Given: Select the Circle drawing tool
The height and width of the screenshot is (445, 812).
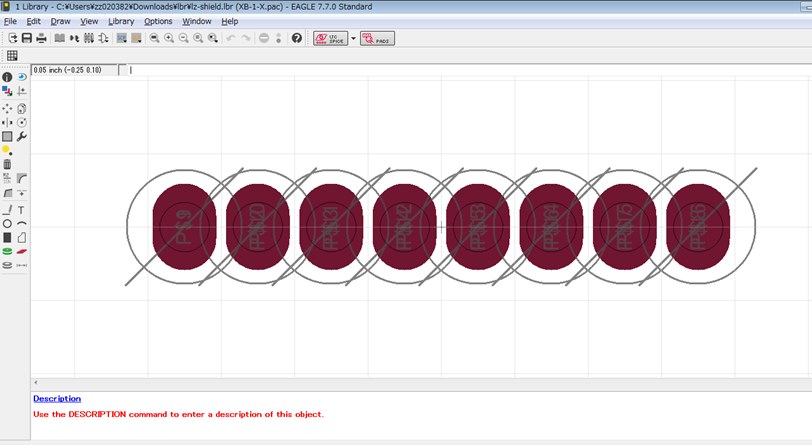Looking at the screenshot, I should point(7,224).
